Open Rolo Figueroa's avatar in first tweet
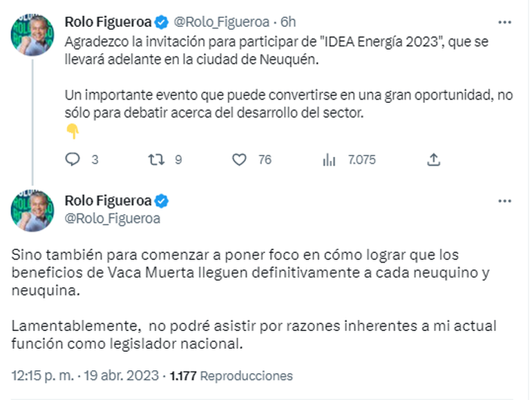 click(32, 37)
